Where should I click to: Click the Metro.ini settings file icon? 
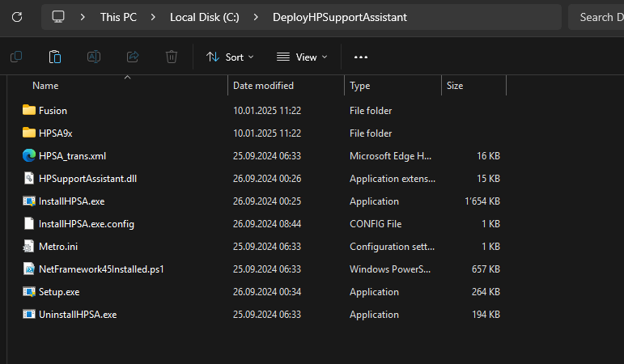click(28, 246)
